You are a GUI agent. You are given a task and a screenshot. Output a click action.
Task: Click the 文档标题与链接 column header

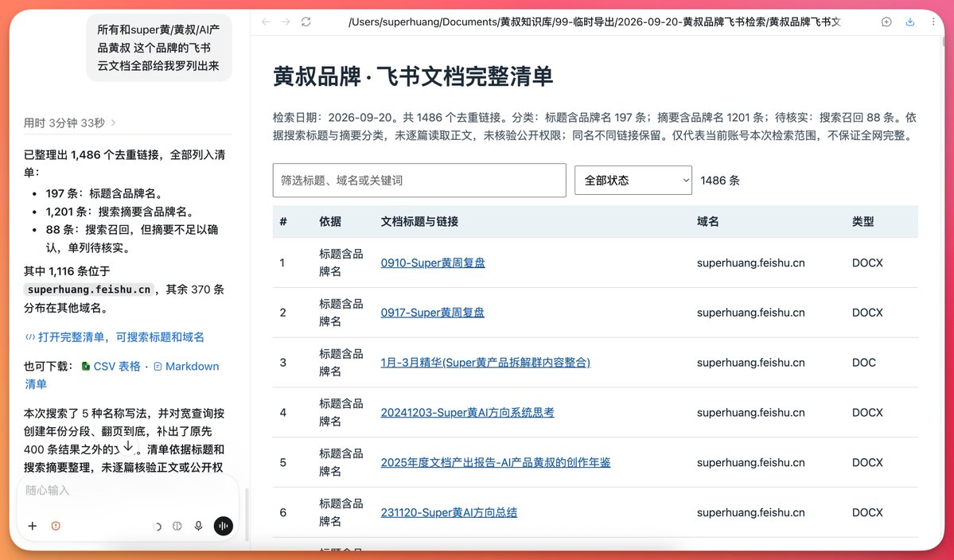420,221
